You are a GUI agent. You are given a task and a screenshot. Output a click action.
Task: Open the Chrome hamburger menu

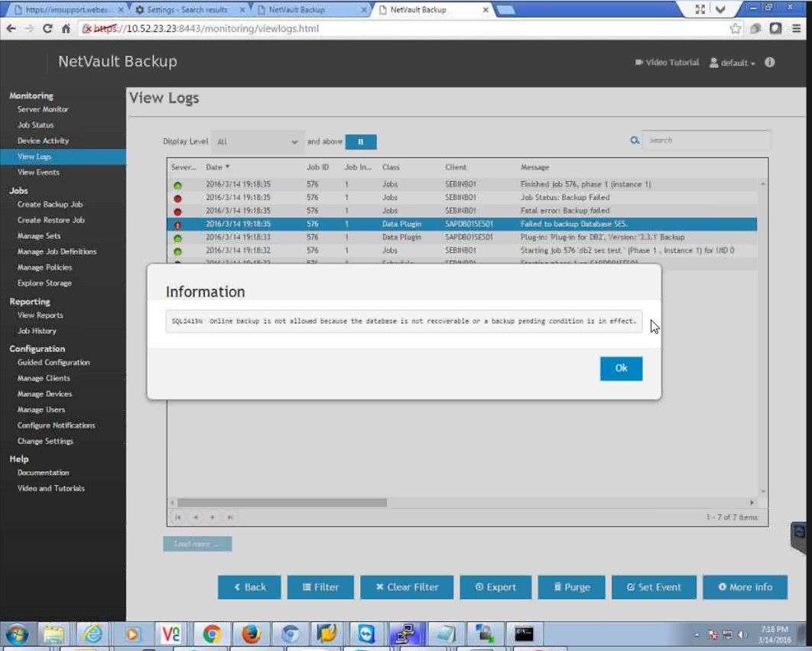(795, 28)
